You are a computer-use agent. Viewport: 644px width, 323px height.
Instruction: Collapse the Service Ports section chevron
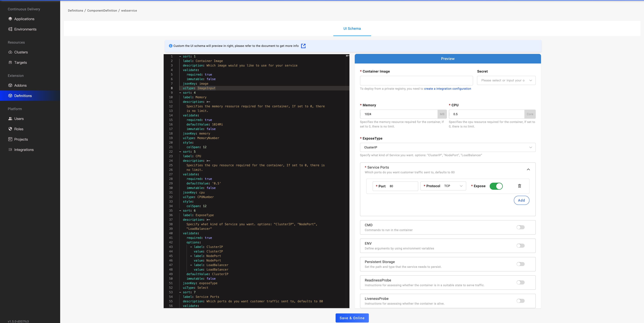click(528, 169)
